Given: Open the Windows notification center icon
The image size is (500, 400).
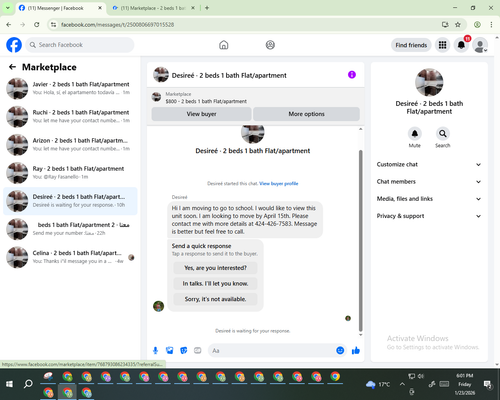Looking at the screenshot, I should coord(488,385).
